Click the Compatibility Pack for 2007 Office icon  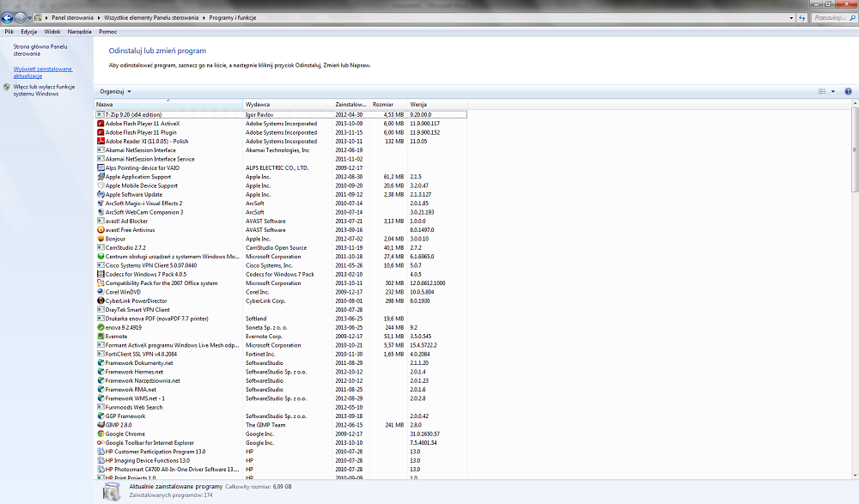point(101,283)
